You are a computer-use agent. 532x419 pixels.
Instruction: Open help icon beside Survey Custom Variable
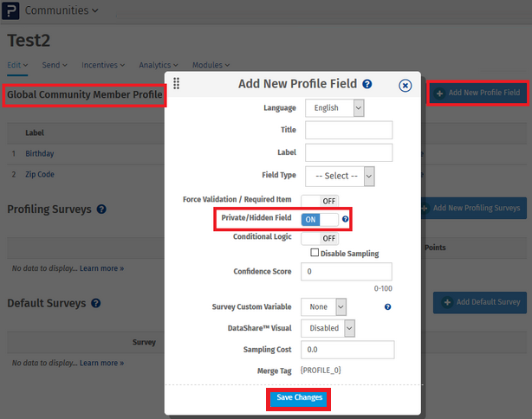coord(387,306)
